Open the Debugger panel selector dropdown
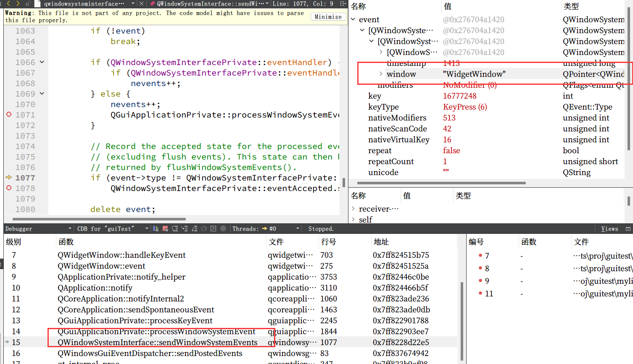The height and width of the screenshot is (364, 633). pyautogui.click(x=70, y=228)
